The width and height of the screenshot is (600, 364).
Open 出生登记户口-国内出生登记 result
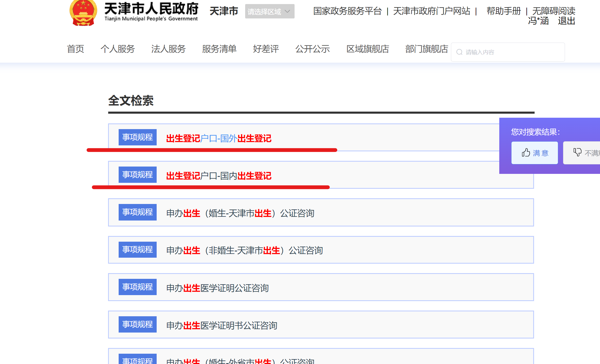point(219,176)
